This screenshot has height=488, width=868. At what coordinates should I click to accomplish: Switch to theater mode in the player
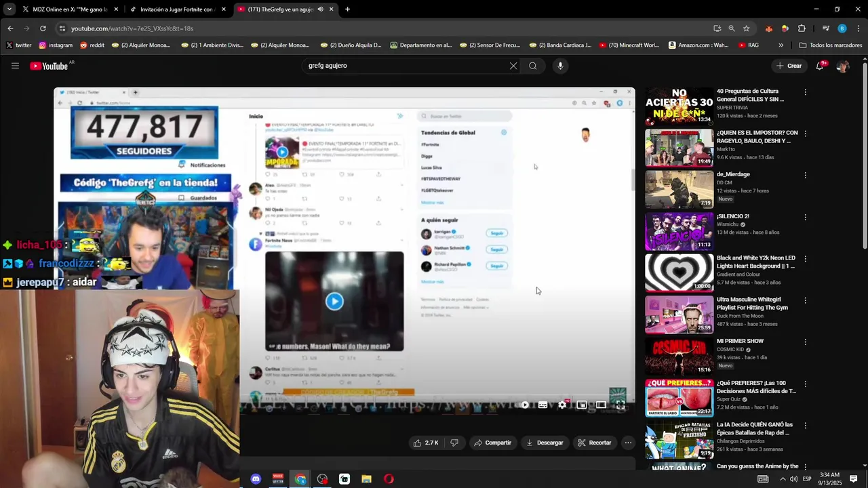(601, 405)
